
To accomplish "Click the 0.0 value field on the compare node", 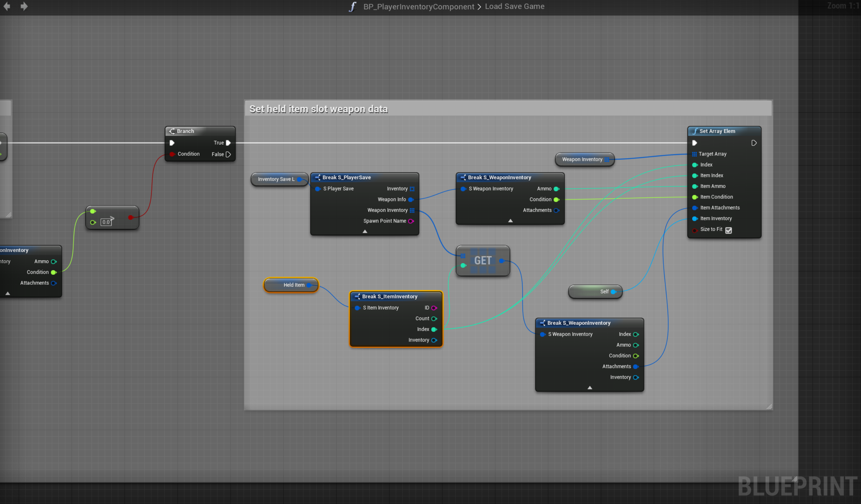I will [x=106, y=222].
